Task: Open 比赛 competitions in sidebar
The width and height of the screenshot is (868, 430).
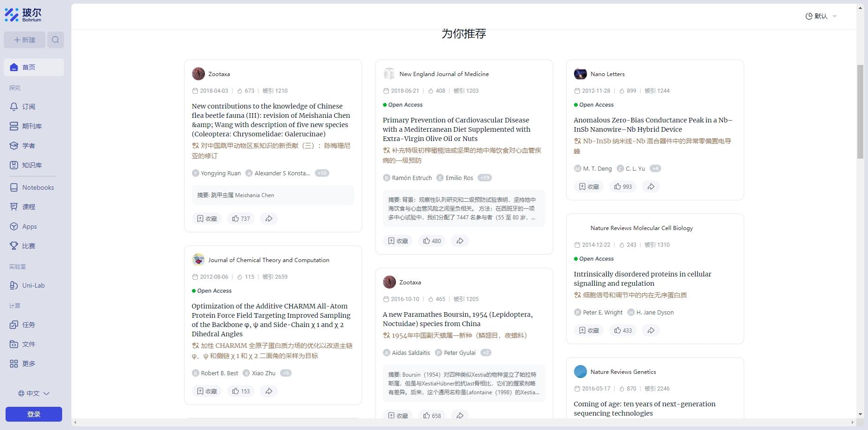Action: click(x=34, y=246)
